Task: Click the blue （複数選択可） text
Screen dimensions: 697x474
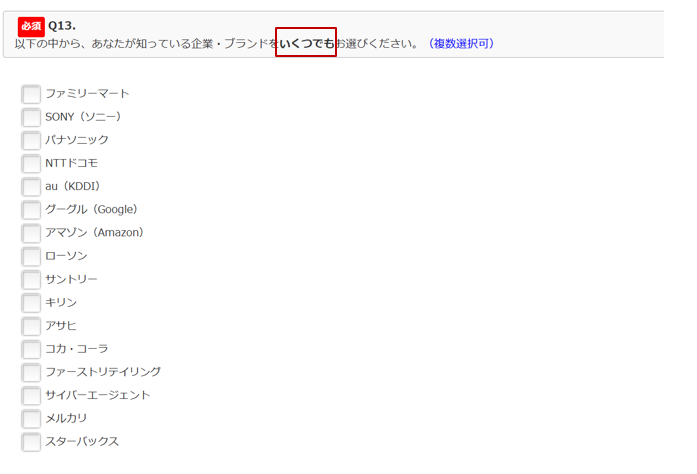Action: click(x=460, y=44)
